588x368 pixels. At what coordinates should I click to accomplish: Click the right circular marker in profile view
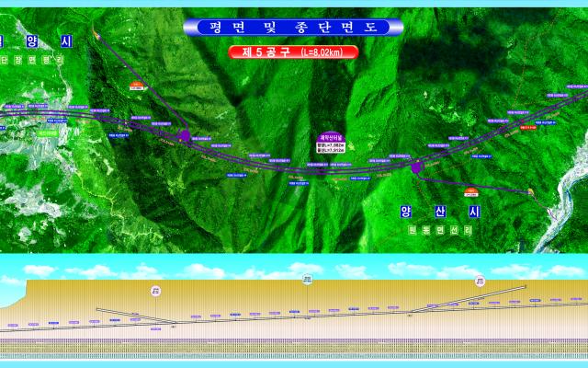(479, 280)
